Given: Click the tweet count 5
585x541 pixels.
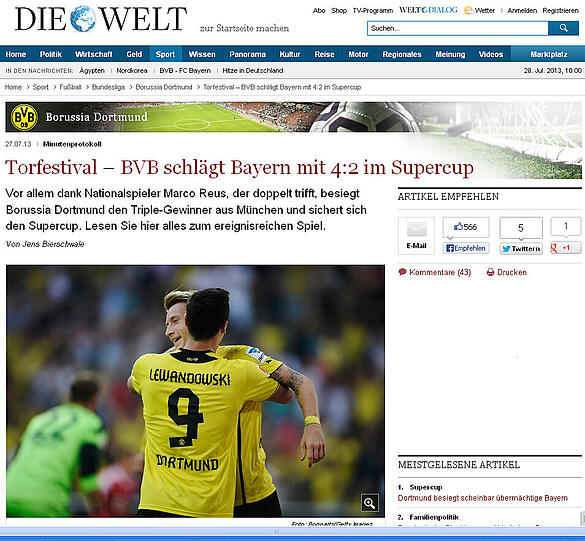Looking at the screenshot, I should (x=521, y=228).
